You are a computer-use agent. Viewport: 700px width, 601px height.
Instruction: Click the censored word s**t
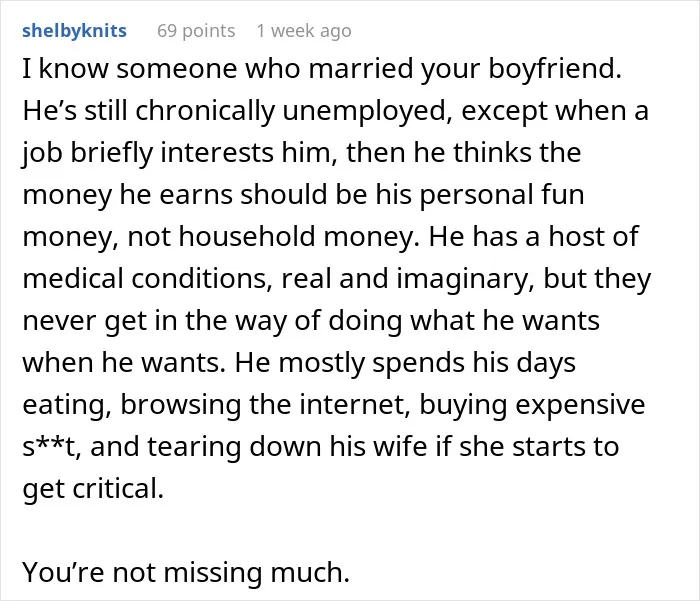pyautogui.click(x=52, y=447)
